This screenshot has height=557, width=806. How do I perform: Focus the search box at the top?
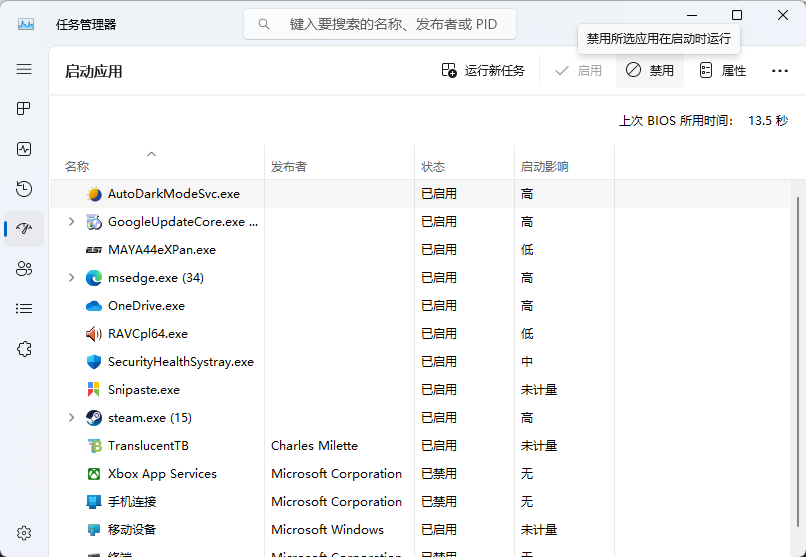coord(380,23)
